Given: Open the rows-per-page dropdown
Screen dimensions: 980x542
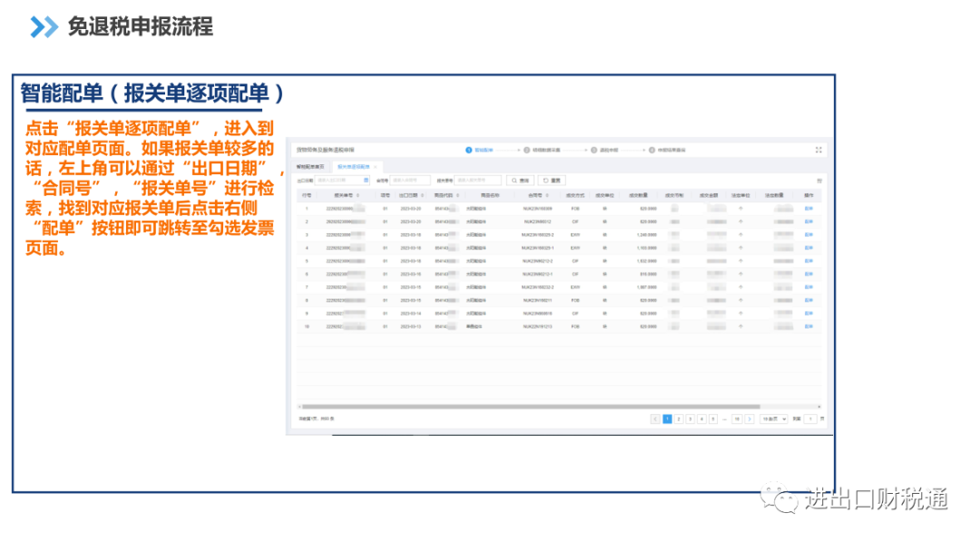Looking at the screenshot, I should [774, 419].
